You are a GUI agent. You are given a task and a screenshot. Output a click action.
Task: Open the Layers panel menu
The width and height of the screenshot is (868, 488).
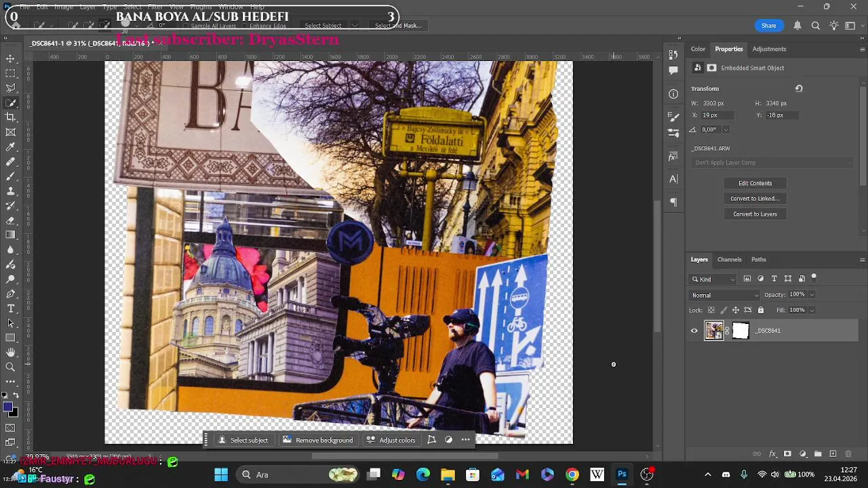(862, 260)
